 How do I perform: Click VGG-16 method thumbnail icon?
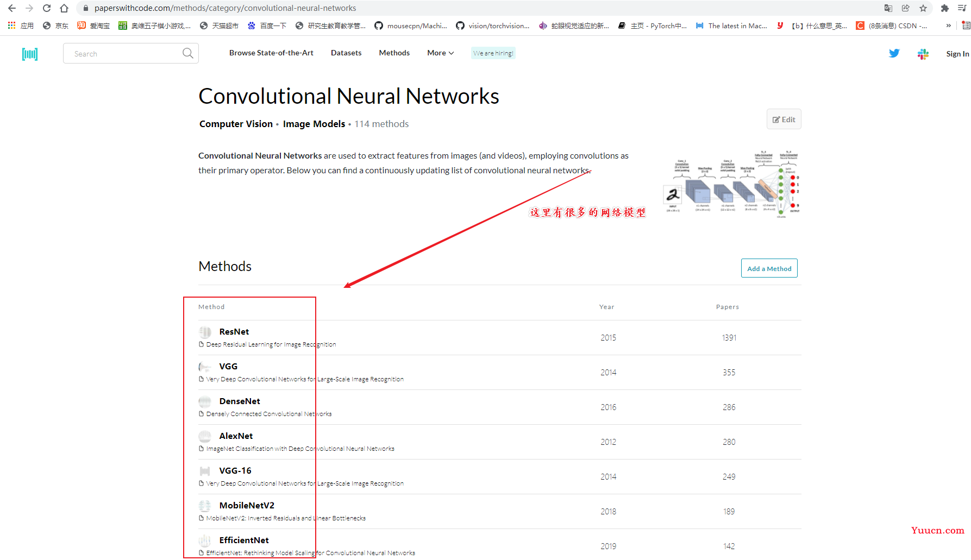point(205,471)
